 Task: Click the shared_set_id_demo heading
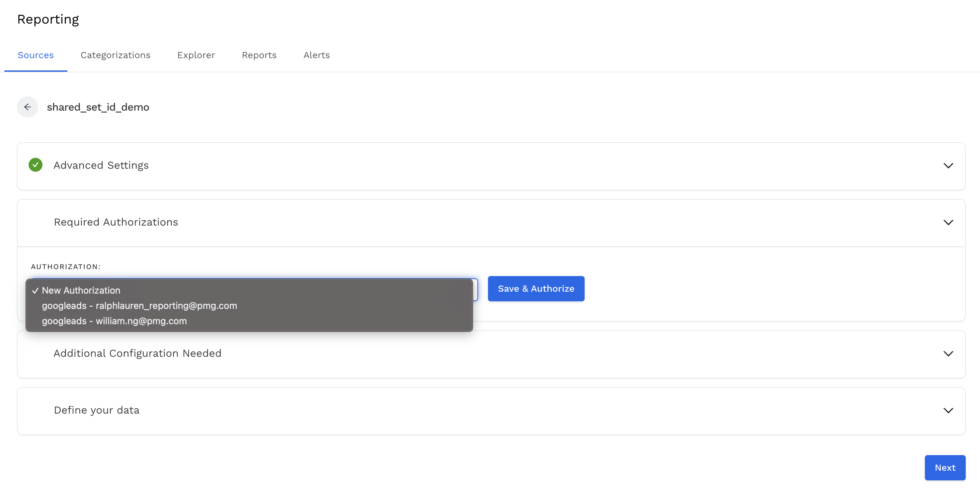pyautogui.click(x=98, y=107)
